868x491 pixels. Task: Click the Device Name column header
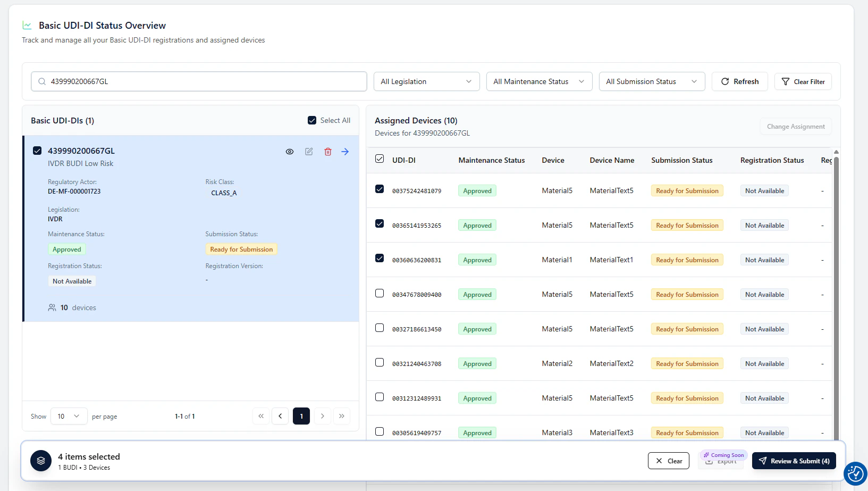[x=612, y=160]
